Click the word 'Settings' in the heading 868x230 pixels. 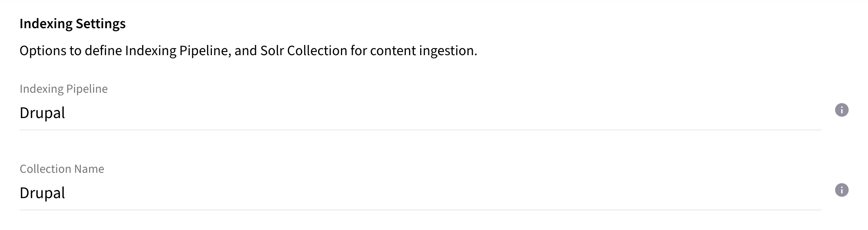100,24
